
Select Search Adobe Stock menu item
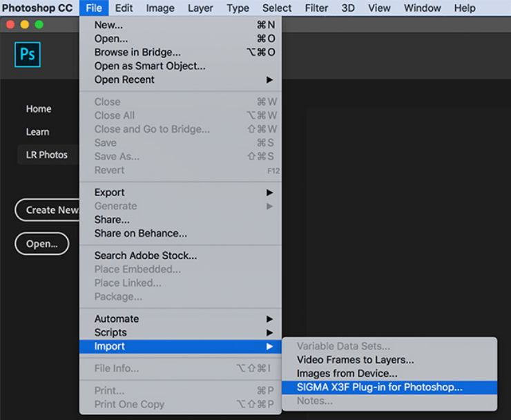[145, 256]
